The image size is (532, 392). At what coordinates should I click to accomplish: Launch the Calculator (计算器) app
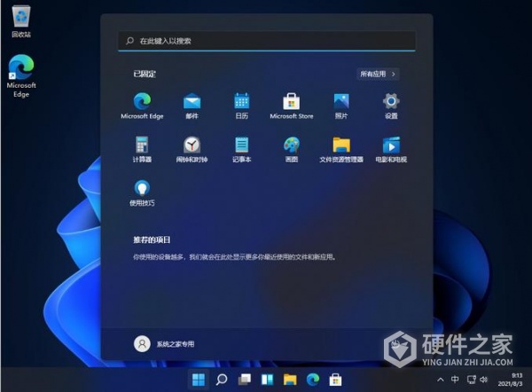(142, 149)
